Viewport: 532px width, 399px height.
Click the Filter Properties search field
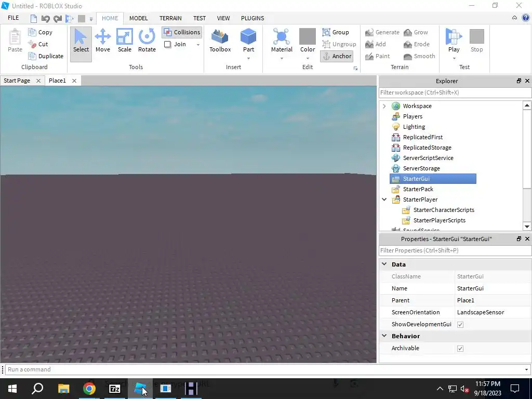tap(455, 250)
